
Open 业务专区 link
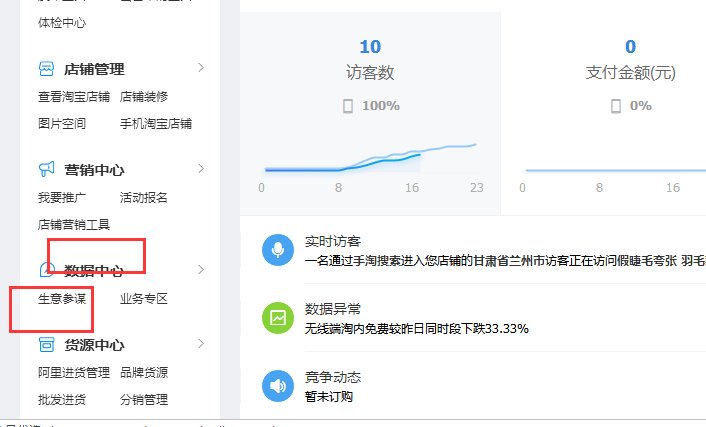[144, 299]
